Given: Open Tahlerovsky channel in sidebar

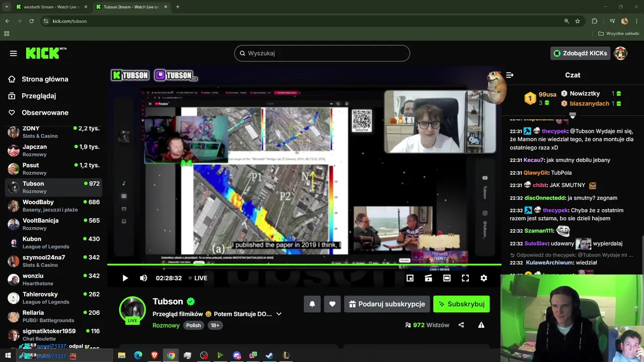Looking at the screenshot, I should point(54,298).
